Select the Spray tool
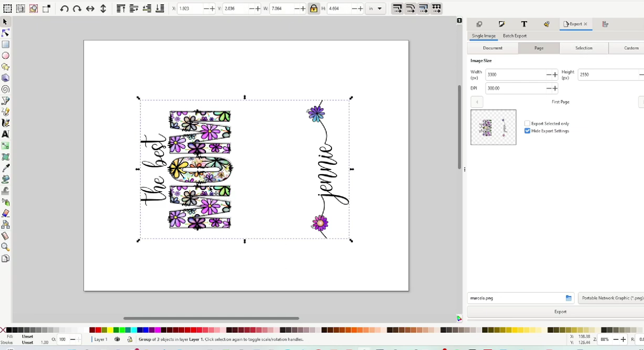 [6, 202]
